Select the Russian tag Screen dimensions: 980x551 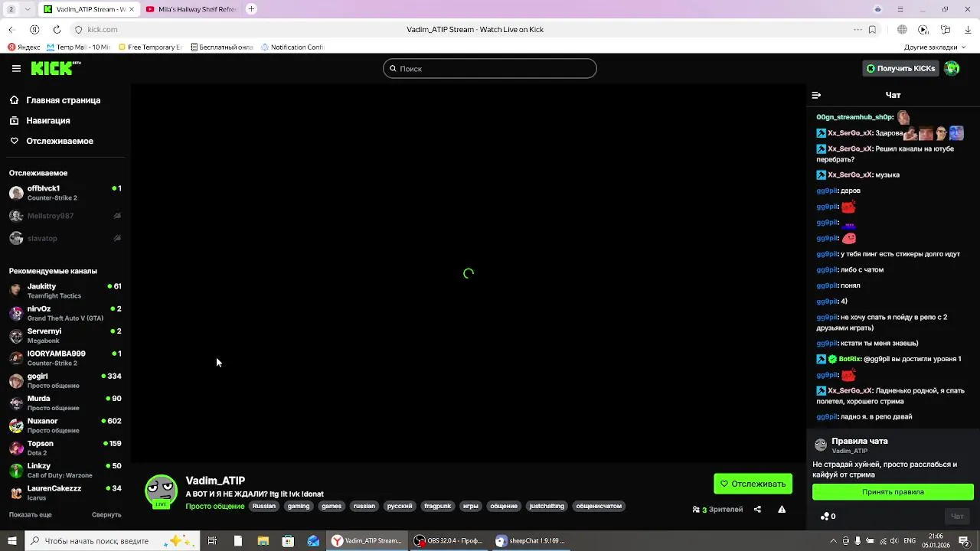click(263, 506)
